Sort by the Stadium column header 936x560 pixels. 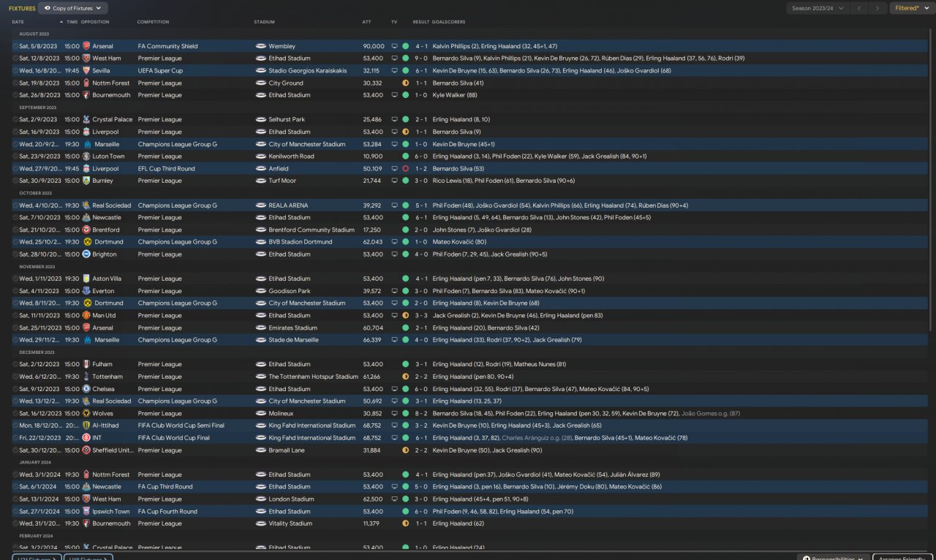264,22
